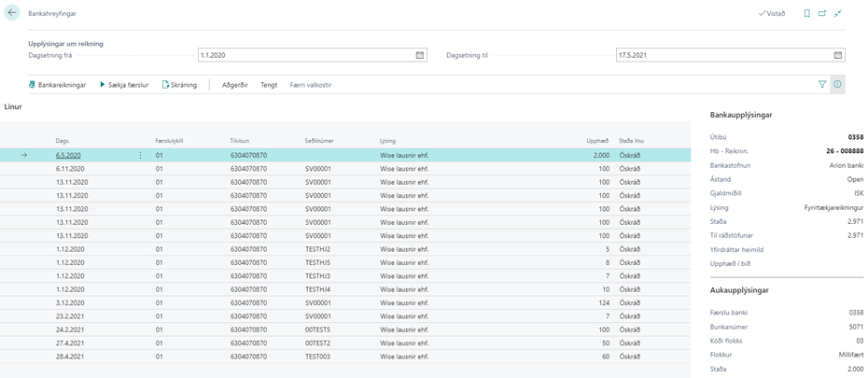The width and height of the screenshot is (868, 378).
Task: Open the Aðgerðir menu
Action: point(234,85)
